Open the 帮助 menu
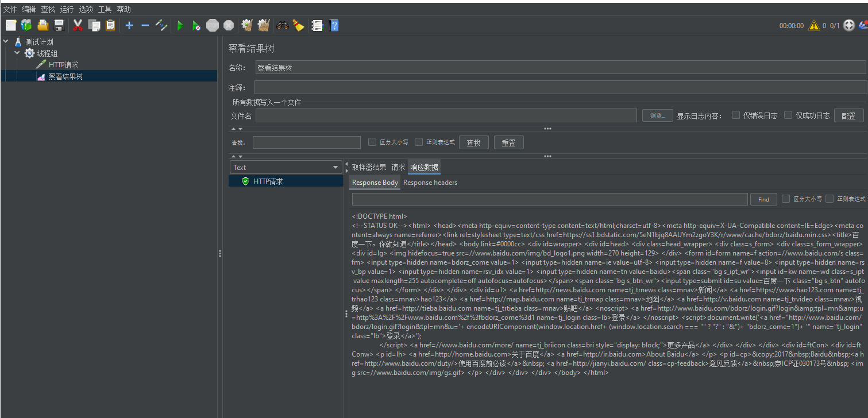The image size is (868, 418). click(124, 9)
